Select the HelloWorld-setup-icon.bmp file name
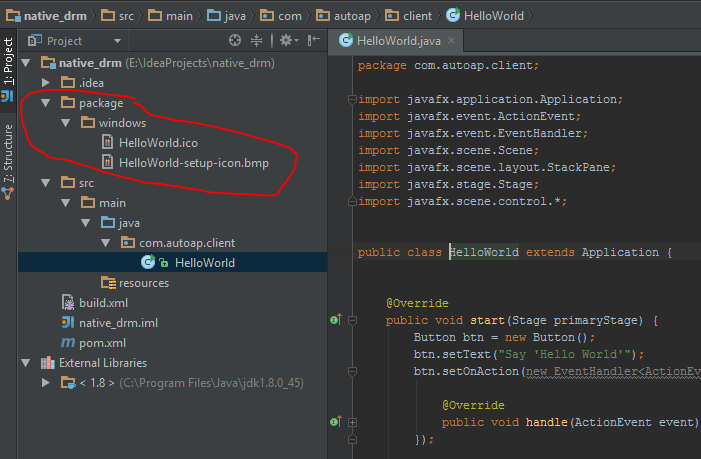701x459 pixels. (x=194, y=163)
